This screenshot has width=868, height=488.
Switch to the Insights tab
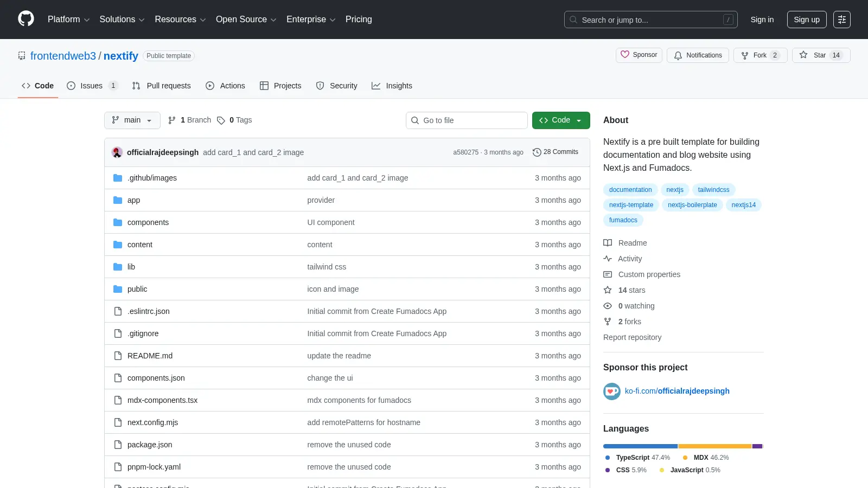pyautogui.click(x=392, y=86)
